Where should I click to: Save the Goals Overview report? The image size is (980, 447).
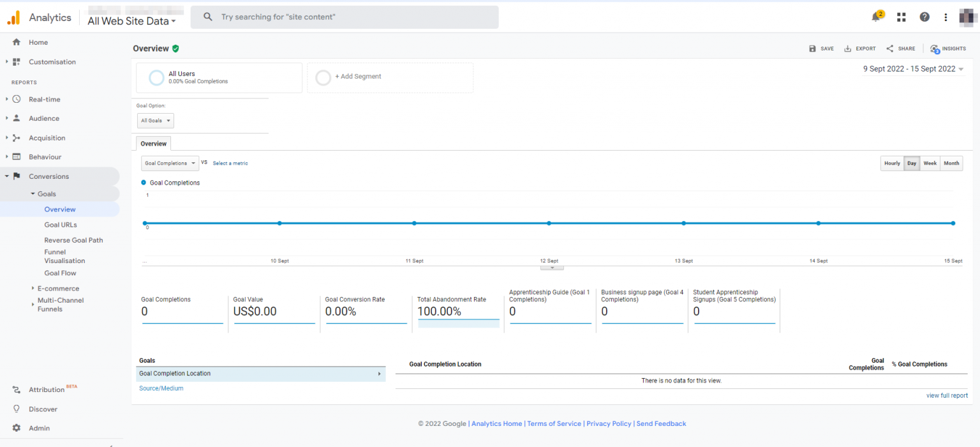[822, 49]
